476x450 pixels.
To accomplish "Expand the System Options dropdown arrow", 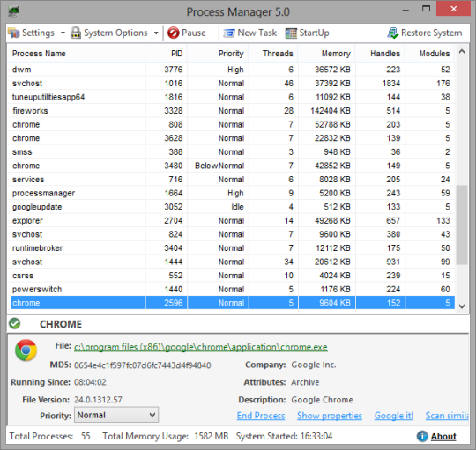I will click(x=156, y=33).
